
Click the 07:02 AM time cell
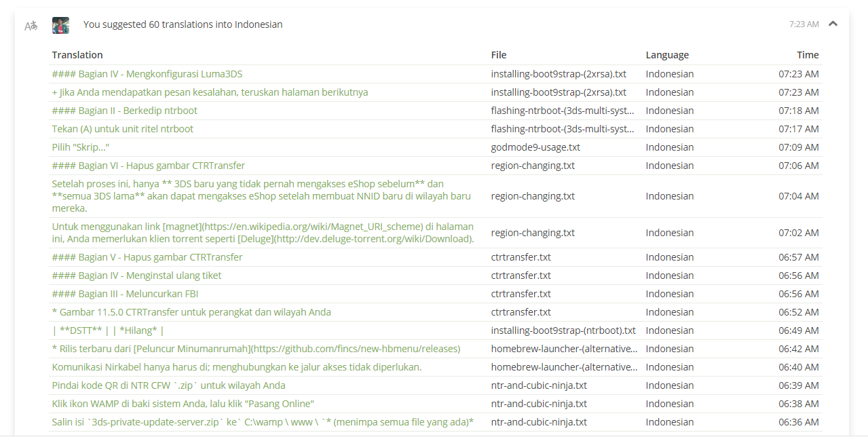point(799,233)
